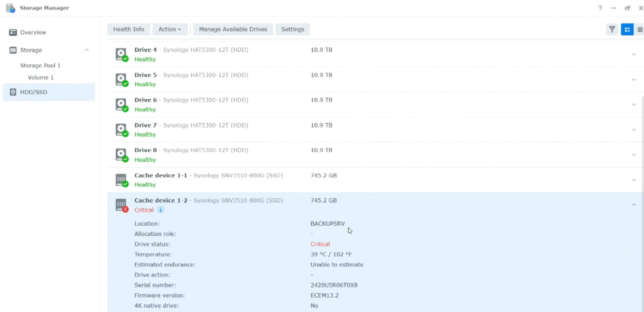Collapse the Storage section arrow in the sidebar
644x312 pixels.
87,50
